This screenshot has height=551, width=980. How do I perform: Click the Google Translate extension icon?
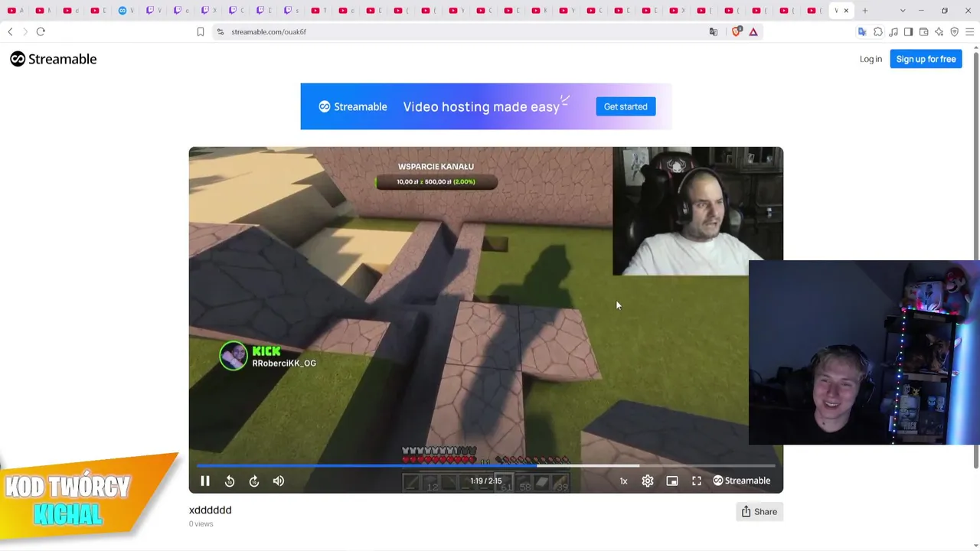point(862,31)
